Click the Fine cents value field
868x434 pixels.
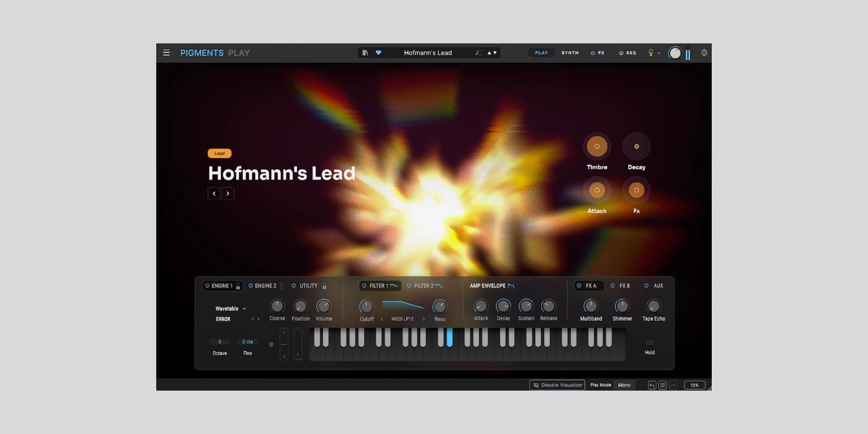(x=247, y=342)
